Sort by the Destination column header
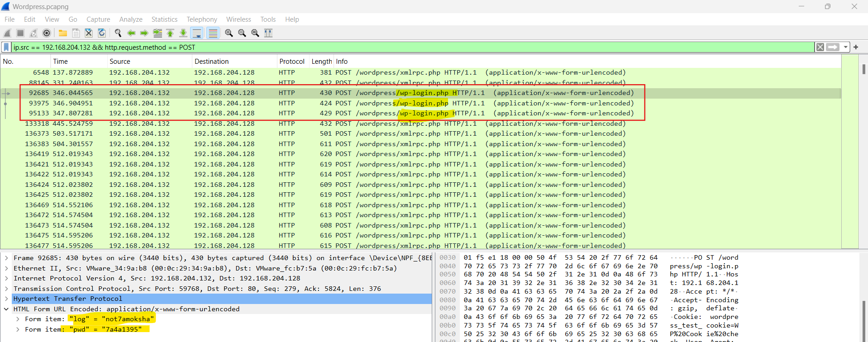This screenshot has width=868, height=342. tap(234, 62)
